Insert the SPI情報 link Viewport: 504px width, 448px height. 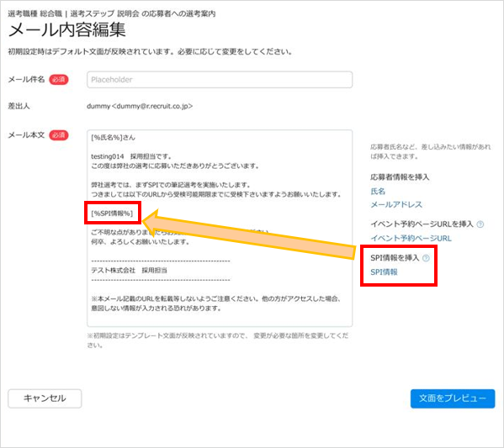385,272
